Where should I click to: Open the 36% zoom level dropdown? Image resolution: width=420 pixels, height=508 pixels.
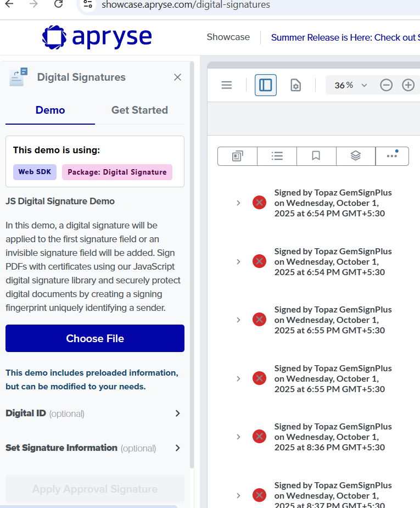point(351,85)
